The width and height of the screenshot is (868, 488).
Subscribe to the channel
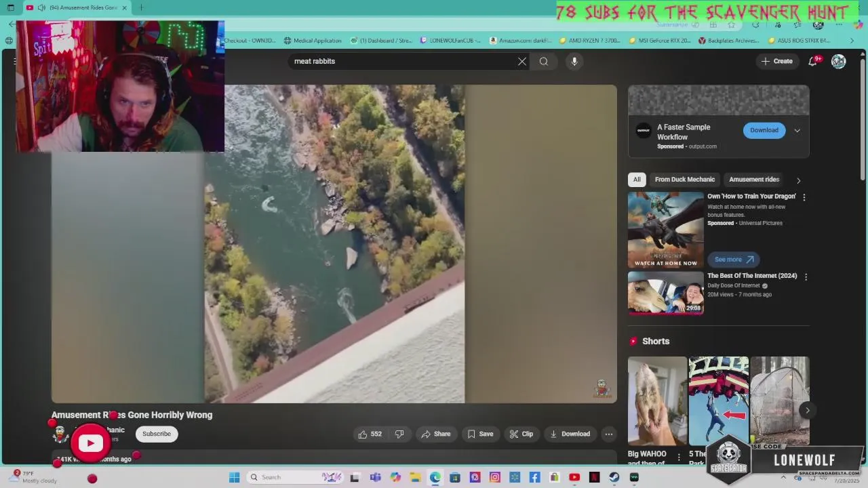(157, 434)
